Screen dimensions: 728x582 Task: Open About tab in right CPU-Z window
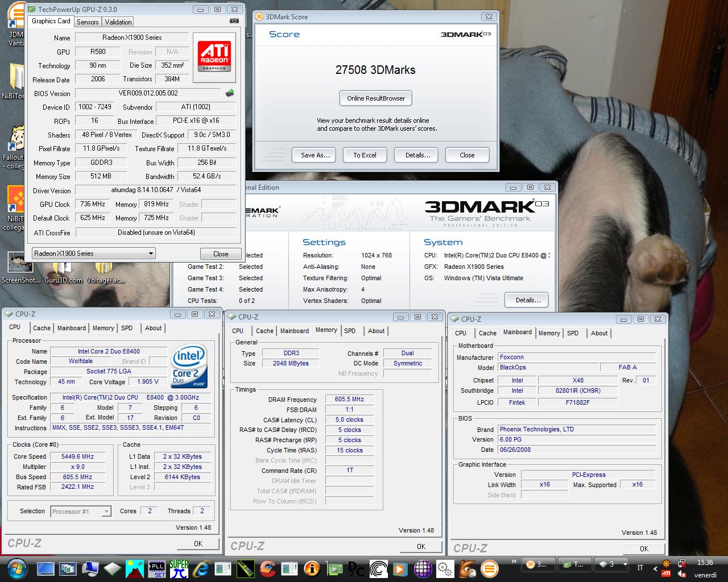pyautogui.click(x=599, y=333)
